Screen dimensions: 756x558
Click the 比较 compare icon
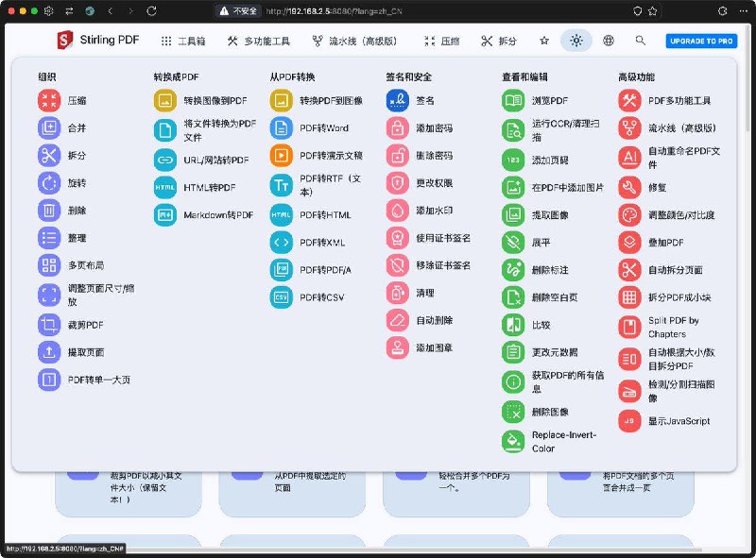click(513, 325)
